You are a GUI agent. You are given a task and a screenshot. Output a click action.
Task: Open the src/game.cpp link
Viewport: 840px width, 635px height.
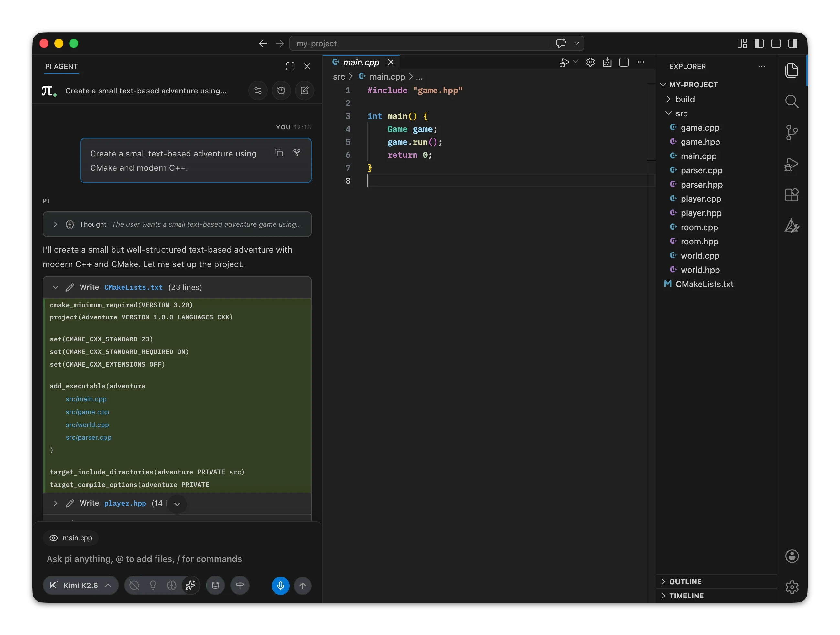(x=87, y=412)
